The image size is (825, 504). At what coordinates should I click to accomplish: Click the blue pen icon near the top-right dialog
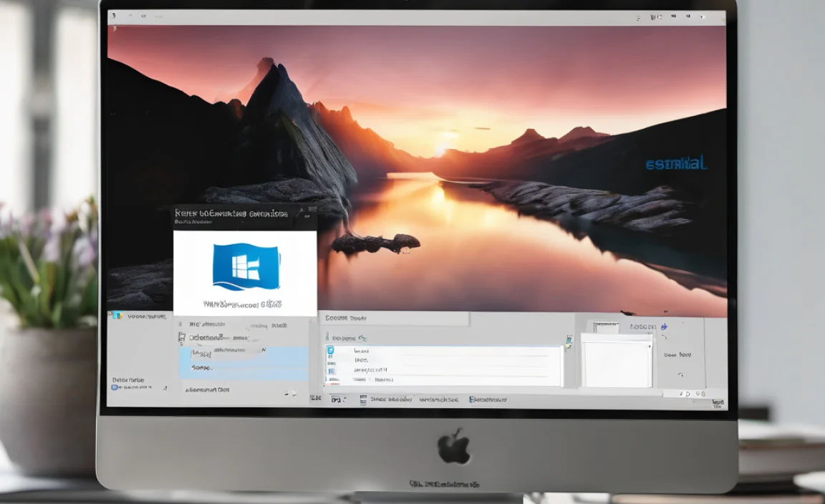tap(664, 326)
